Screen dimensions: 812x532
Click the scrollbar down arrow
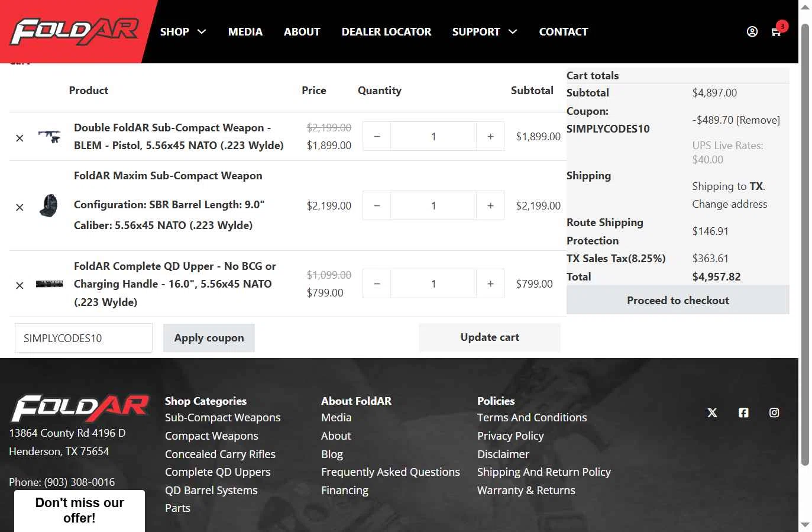pyautogui.click(x=805, y=525)
